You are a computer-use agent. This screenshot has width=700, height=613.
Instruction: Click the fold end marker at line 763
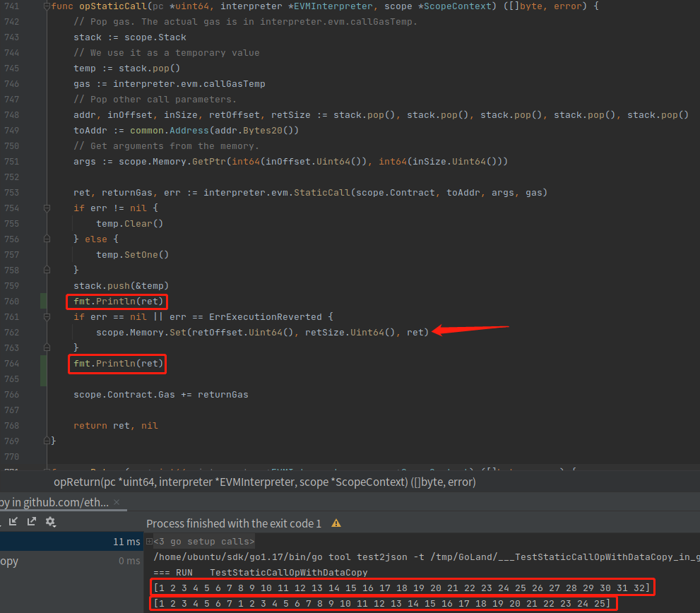point(47,347)
